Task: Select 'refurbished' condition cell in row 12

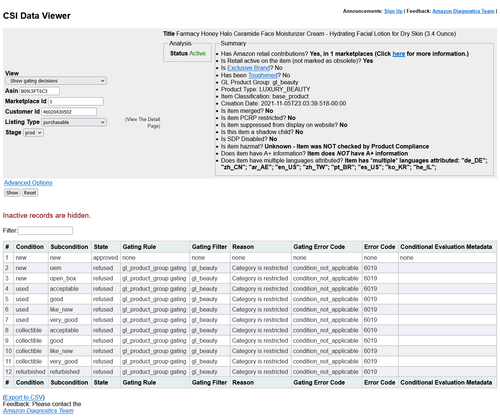Action: click(x=30, y=372)
